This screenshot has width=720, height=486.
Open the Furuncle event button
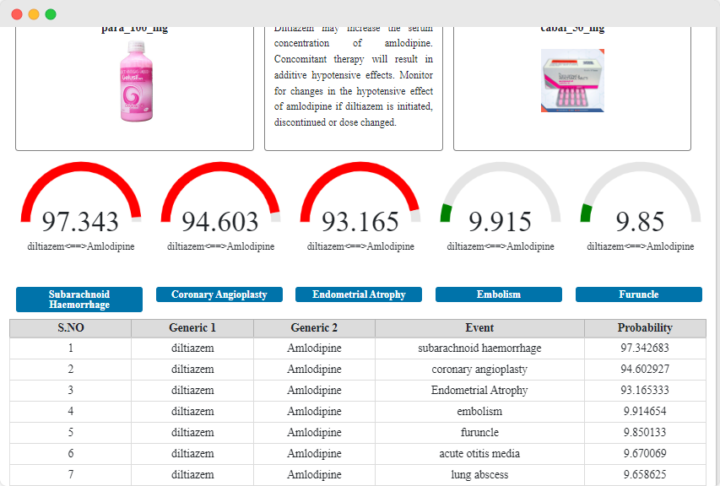[638, 295]
